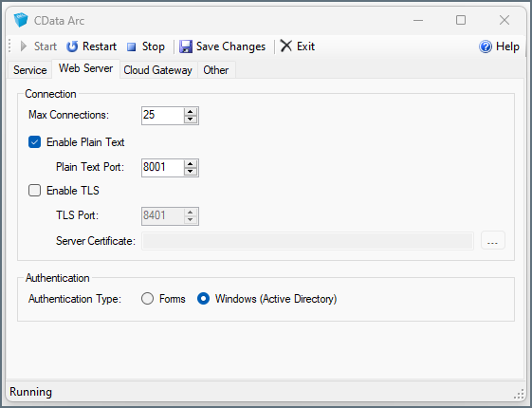Check the Enable TLS checkbox
Screen dimensions: 532x408
pyautogui.click(x=34, y=191)
